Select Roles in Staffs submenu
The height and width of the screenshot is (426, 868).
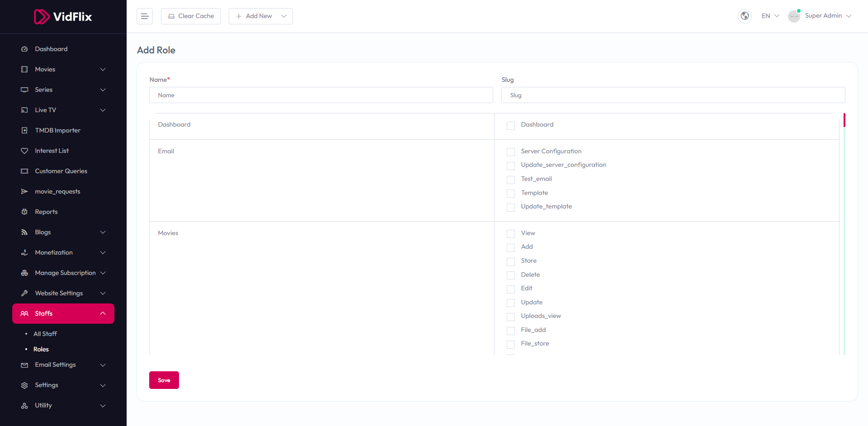(x=41, y=349)
